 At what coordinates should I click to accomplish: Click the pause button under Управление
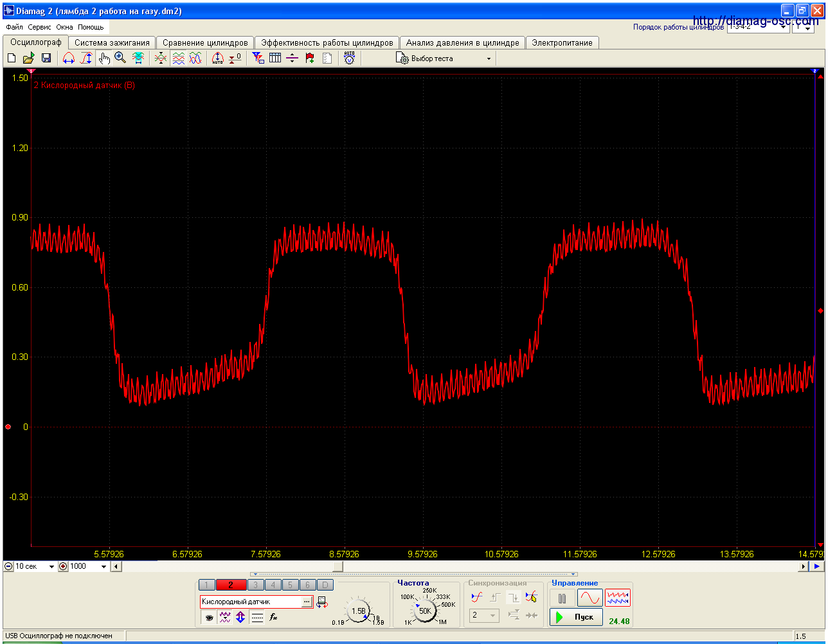562,598
